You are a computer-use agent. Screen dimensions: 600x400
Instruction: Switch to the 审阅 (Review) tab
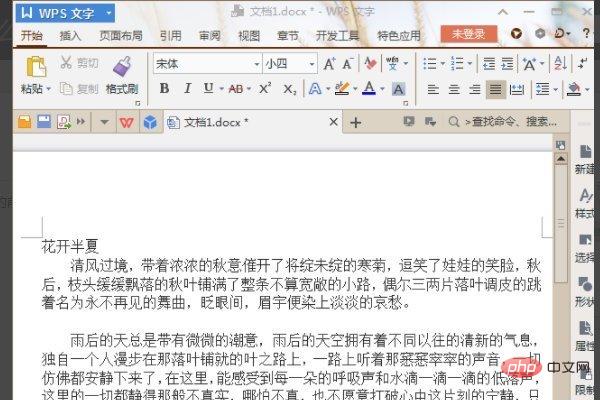click(x=210, y=36)
